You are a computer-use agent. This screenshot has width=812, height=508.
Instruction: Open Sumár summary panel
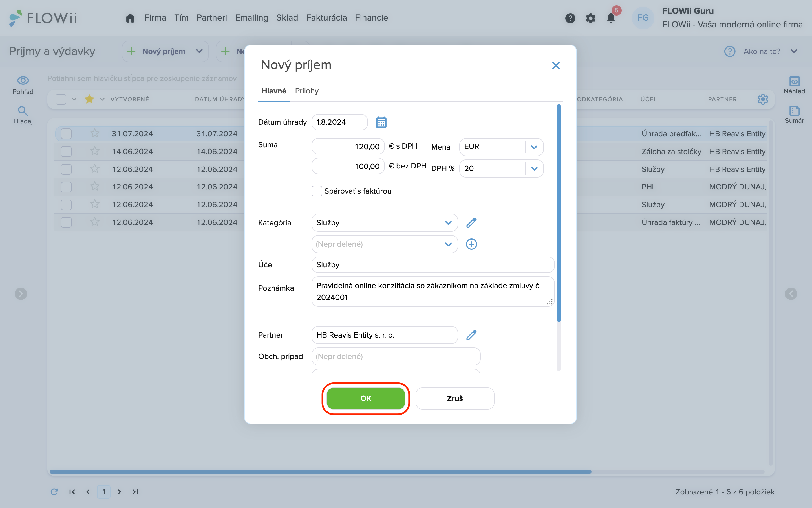click(794, 115)
